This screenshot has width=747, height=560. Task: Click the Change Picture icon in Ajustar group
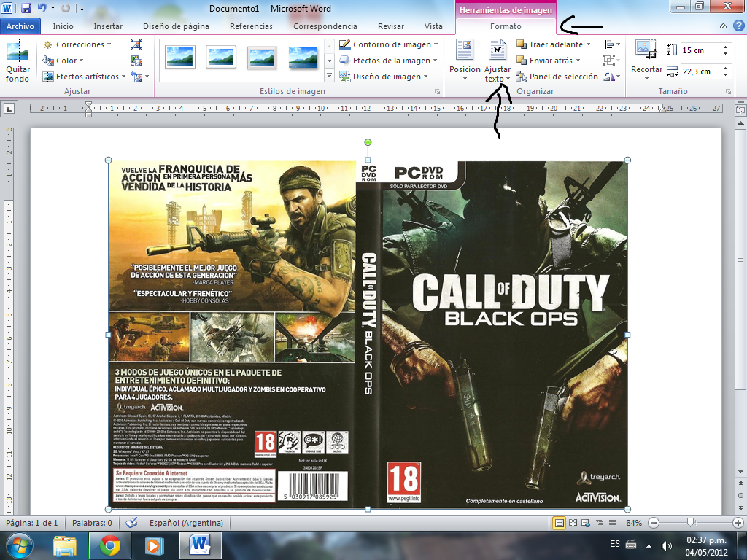[136, 61]
